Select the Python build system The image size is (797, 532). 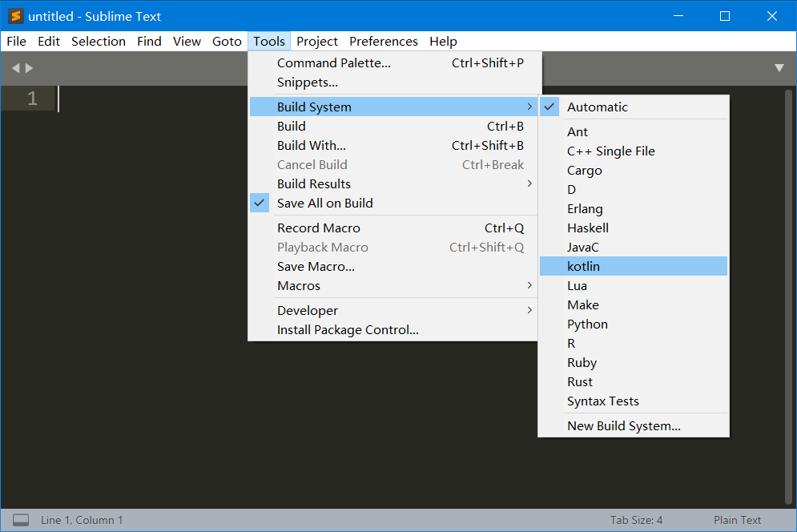pyautogui.click(x=587, y=324)
